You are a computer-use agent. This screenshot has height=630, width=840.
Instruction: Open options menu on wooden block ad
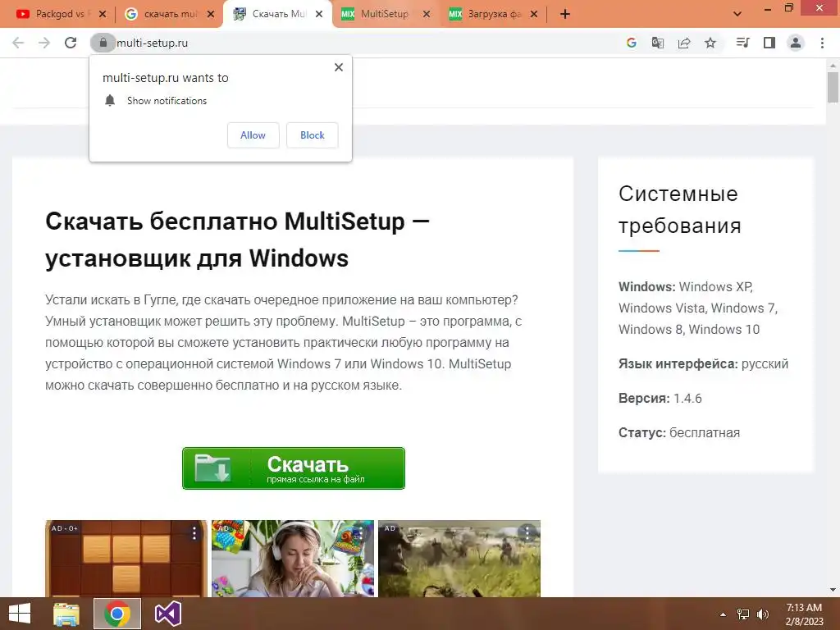194,533
